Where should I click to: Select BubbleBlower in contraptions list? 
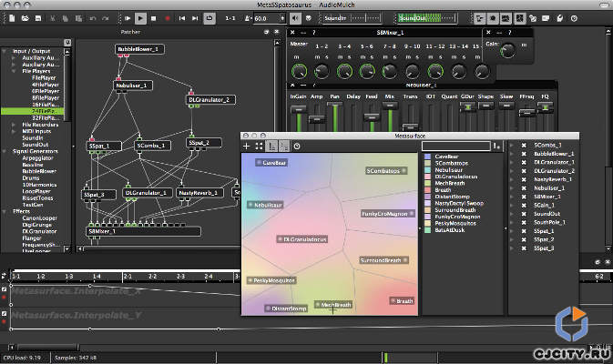point(39,171)
